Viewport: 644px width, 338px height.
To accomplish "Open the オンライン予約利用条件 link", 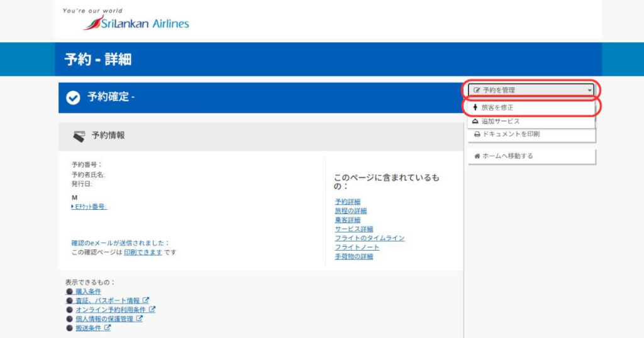I will click(x=111, y=310).
